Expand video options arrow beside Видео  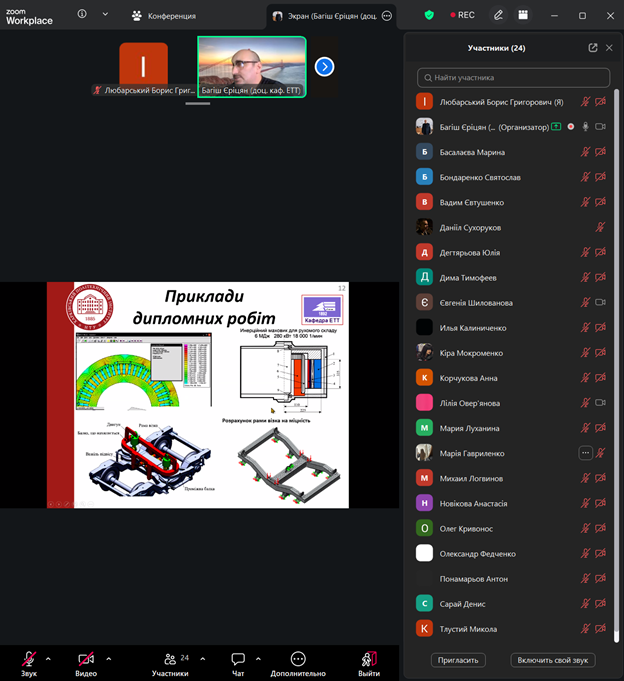point(108,658)
